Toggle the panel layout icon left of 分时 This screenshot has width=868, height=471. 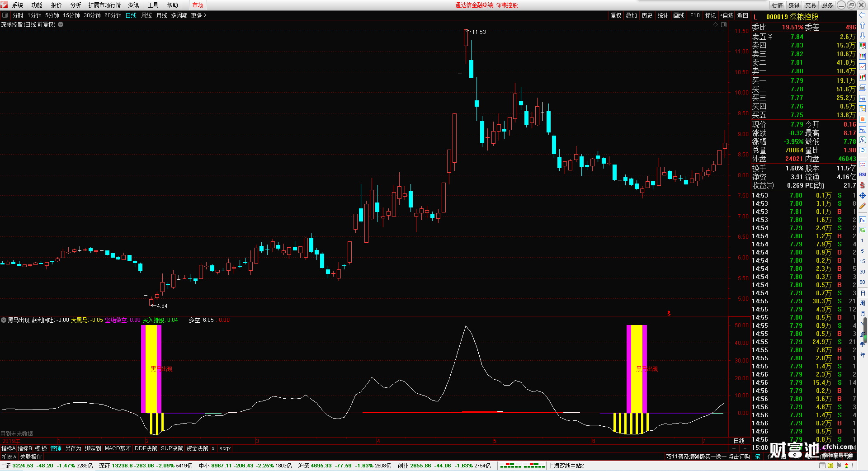tap(5, 15)
